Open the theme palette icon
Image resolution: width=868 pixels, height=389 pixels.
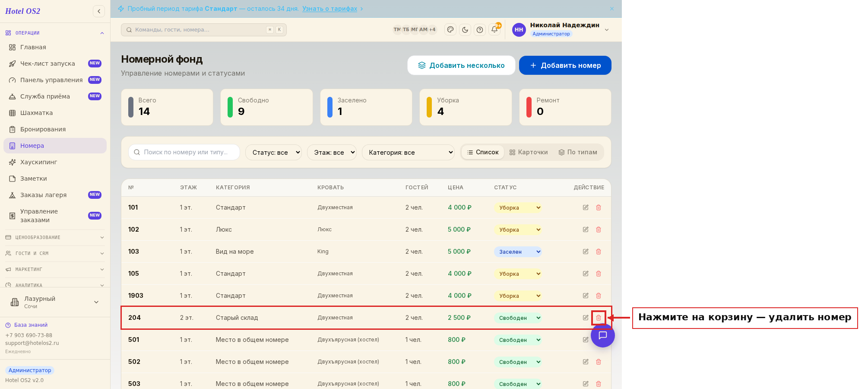[450, 30]
